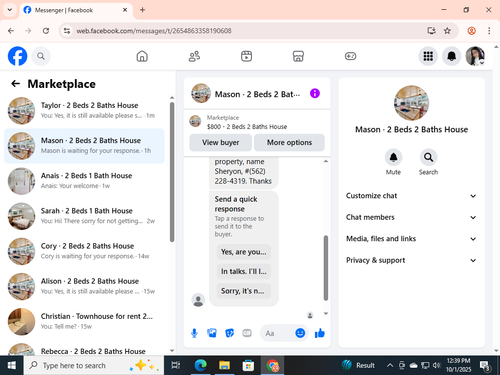500x375 pixels.
Task: Open the Facebook search icon
Action: click(x=41, y=56)
